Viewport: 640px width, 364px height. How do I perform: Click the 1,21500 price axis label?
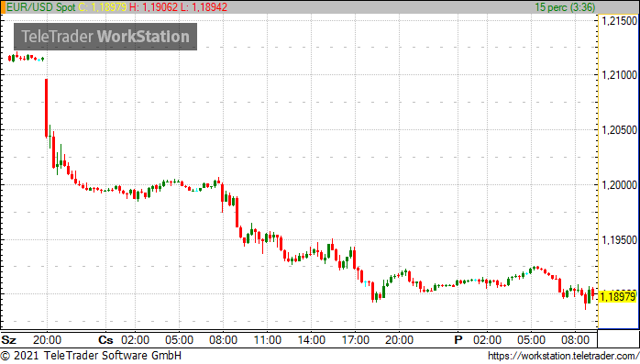(x=619, y=21)
